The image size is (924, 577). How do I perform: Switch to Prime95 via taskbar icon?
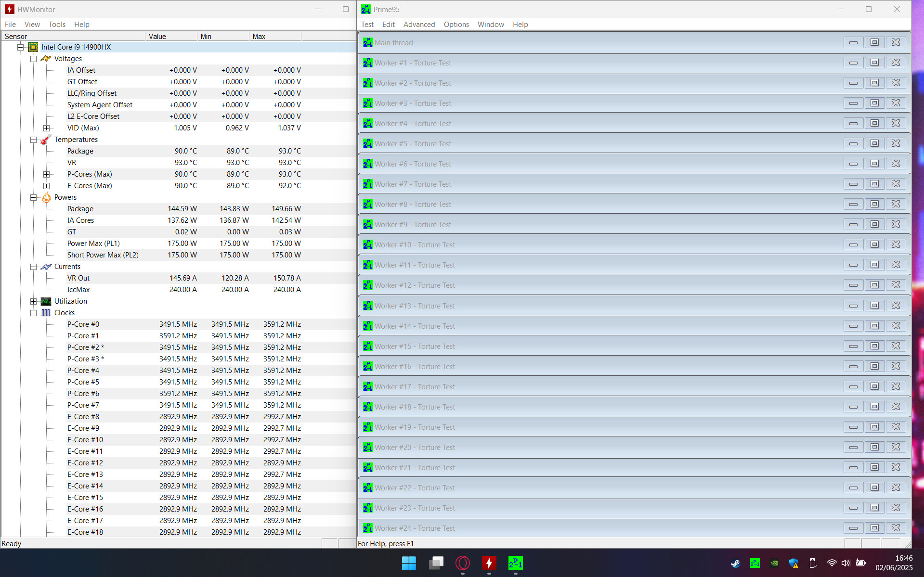[x=516, y=563]
